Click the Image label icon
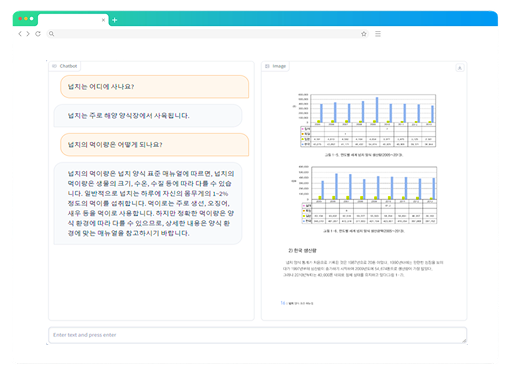The height and width of the screenshot is (380, 514). pyautogui.click(x=267, y=66)
